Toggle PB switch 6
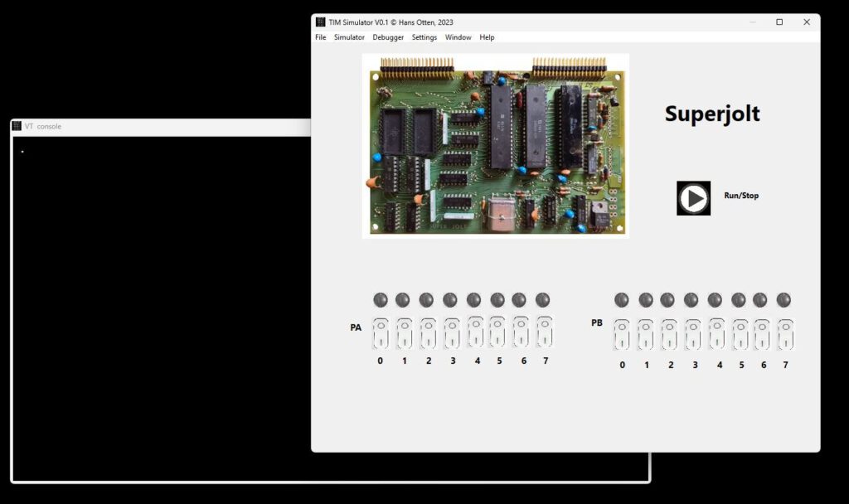This screenshot has height=504, width=849. (762, 334)
